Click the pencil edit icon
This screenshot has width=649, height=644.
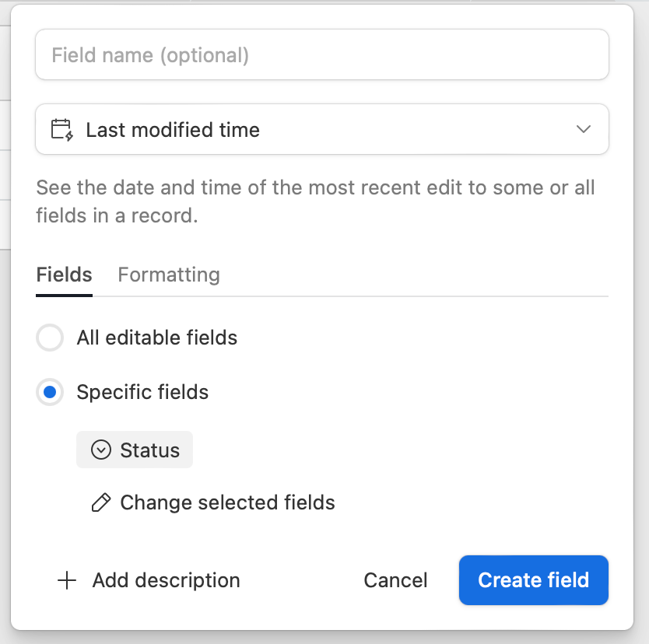point(101,502)
